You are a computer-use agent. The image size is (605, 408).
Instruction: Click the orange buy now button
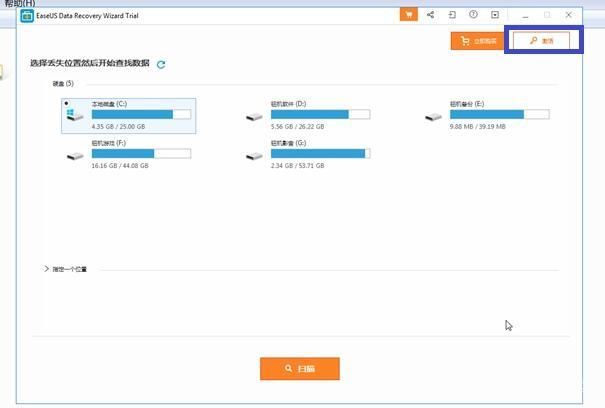point(476,41)
